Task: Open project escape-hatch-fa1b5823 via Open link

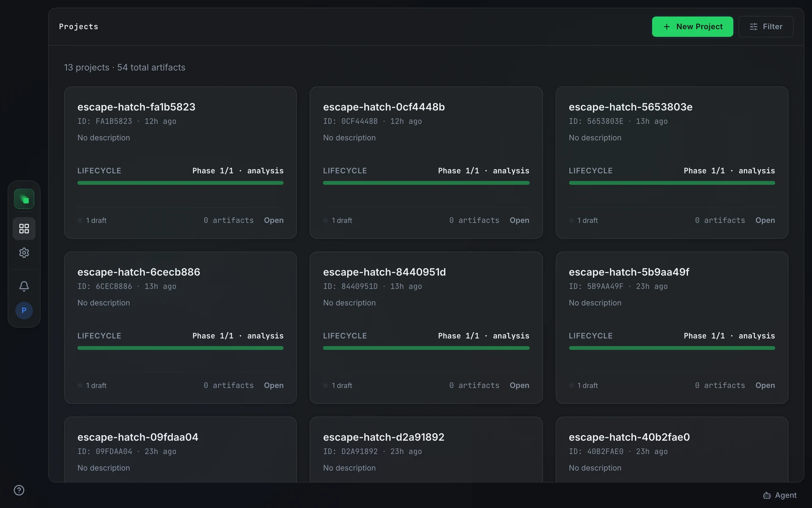Action: pyautogui.click(x=274, y=220)
